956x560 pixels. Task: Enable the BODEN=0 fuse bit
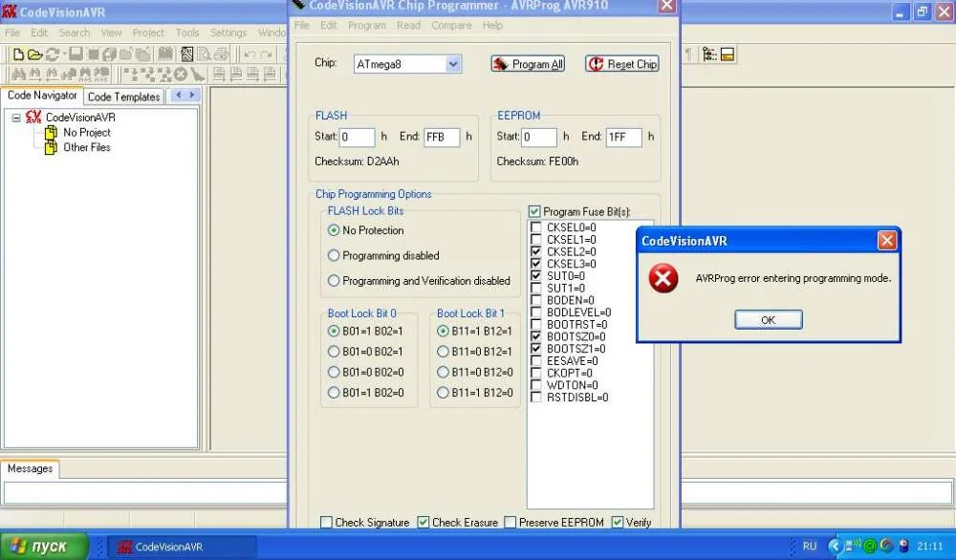pyautogui.click(x=536, y=300)
